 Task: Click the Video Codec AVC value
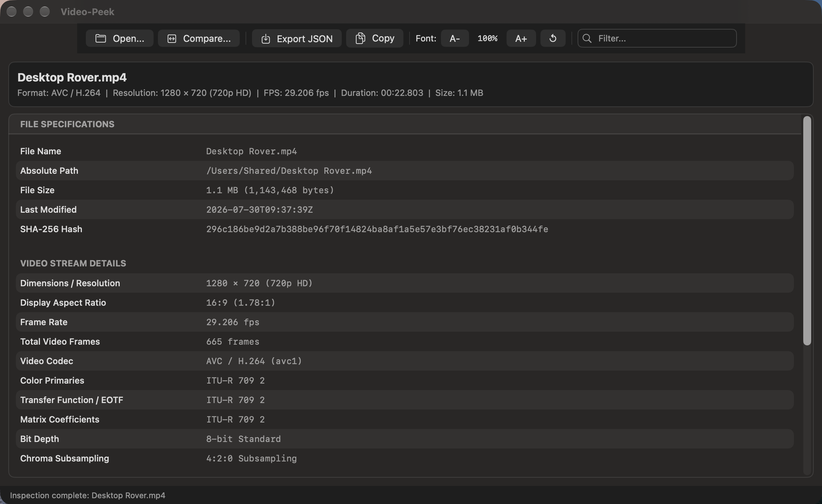254,361
